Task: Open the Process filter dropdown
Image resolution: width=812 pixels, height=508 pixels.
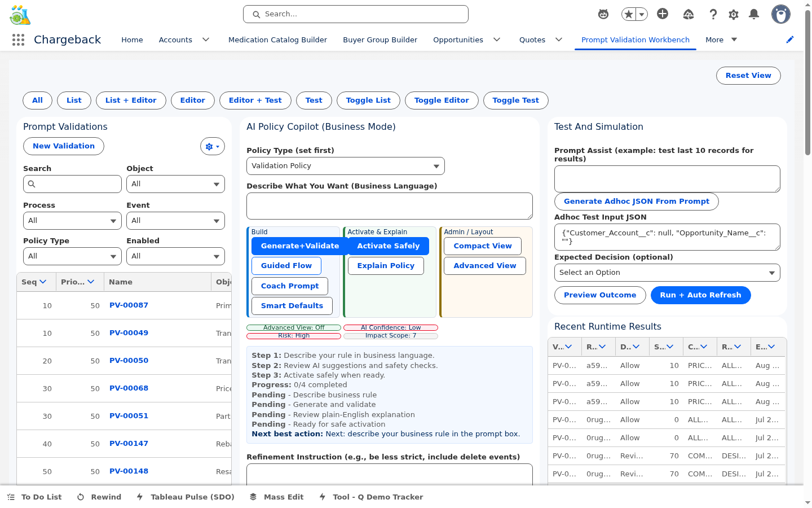Action: pyautogui.click(x=72, y=221)
